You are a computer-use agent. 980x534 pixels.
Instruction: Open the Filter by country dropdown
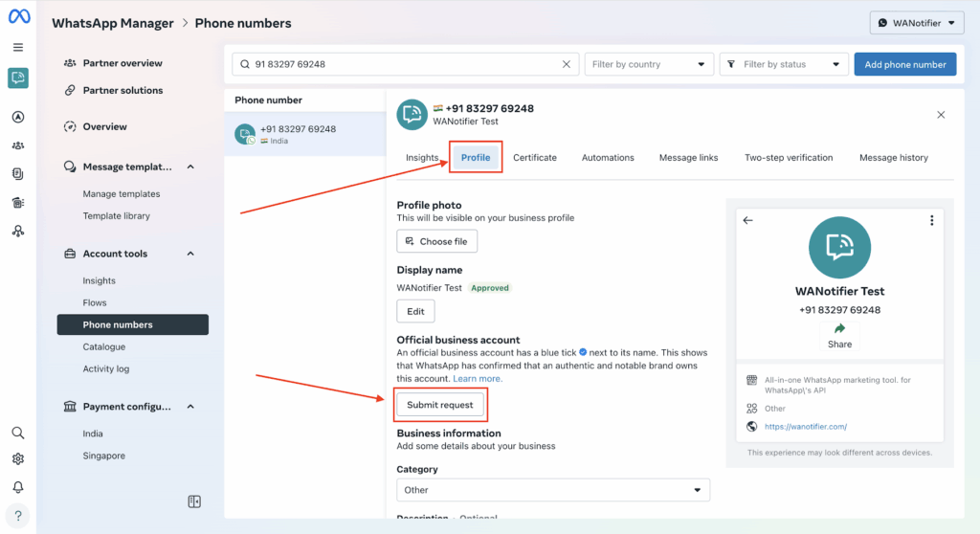pos(649,64)
